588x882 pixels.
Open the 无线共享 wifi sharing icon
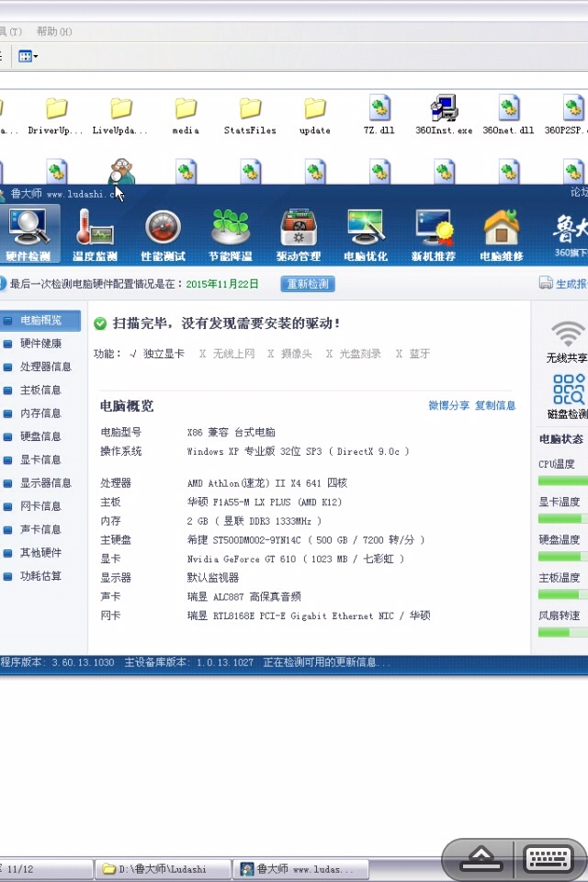click(567, 342)
